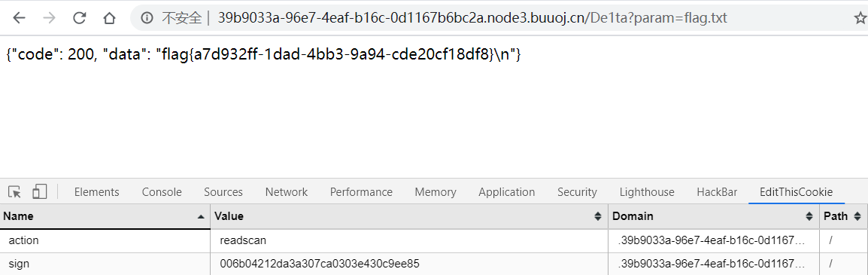Toggle the device toolbar icon

(39, 192)
